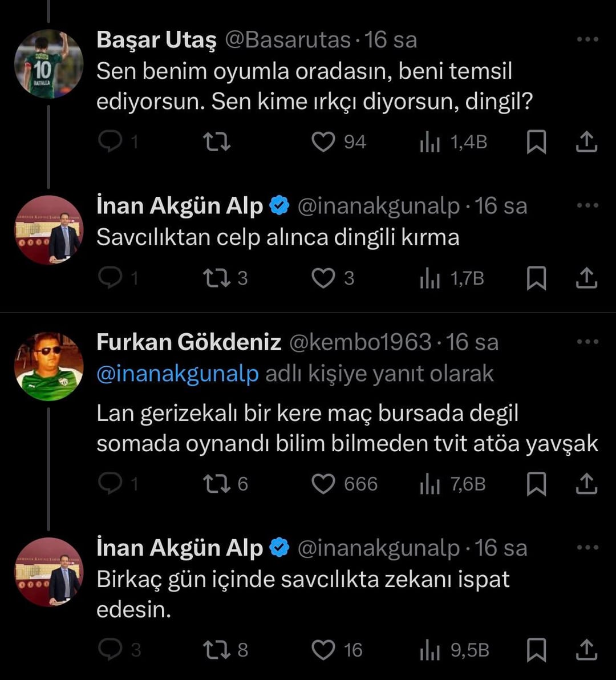Like Furkan Gökdeniz's tweet with 666 likes
This screenshot has height=680, width=616.
(x=323, y=484)
